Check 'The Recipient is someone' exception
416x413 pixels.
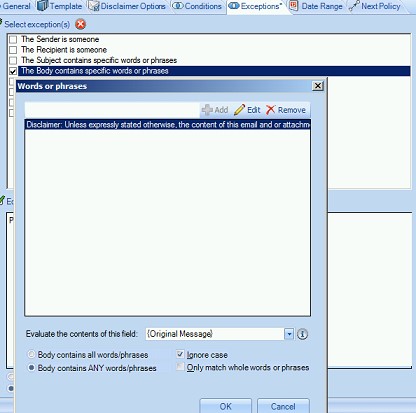pos(13,50)
